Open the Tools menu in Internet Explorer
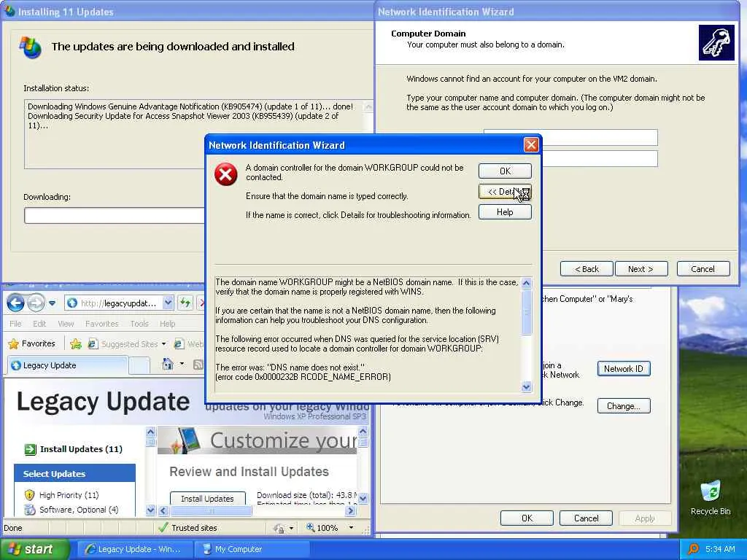This screenshot has height=560, width=747. (139, 324)
